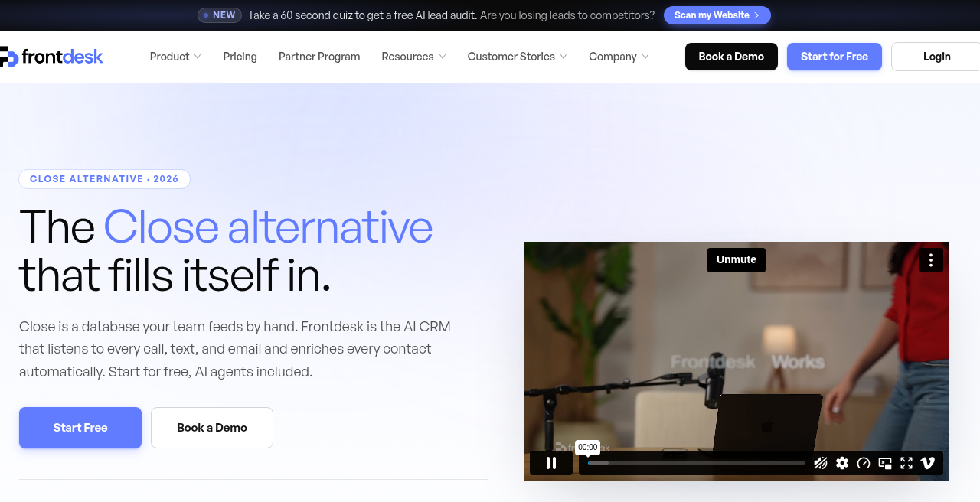Click the video player frame

coord(737,361)
